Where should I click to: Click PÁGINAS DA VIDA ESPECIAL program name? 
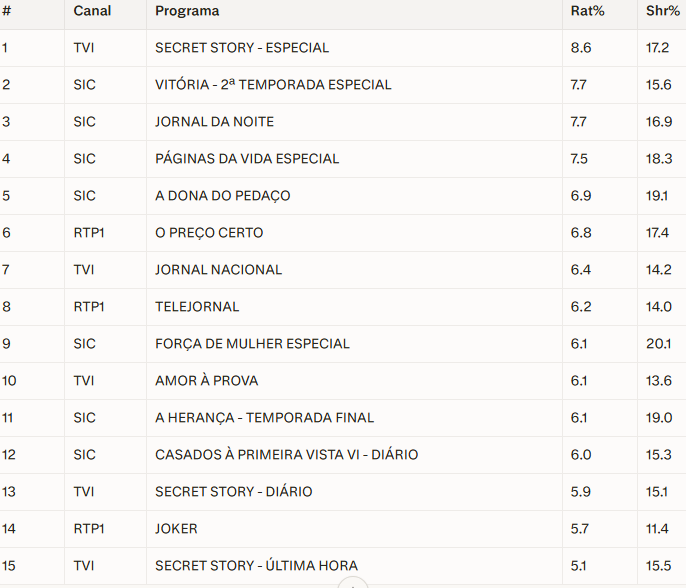(x=247, y=159)
